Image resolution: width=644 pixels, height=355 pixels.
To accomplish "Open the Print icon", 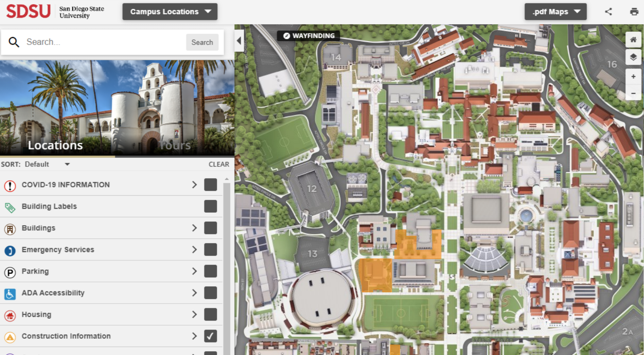I will (x=634, y=11).
